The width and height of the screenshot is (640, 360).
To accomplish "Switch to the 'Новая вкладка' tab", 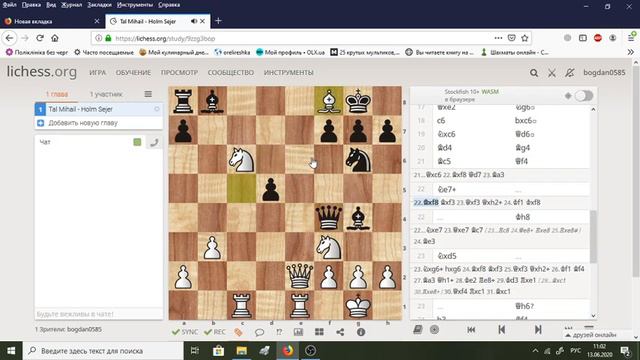I will (x=51, y=21).
